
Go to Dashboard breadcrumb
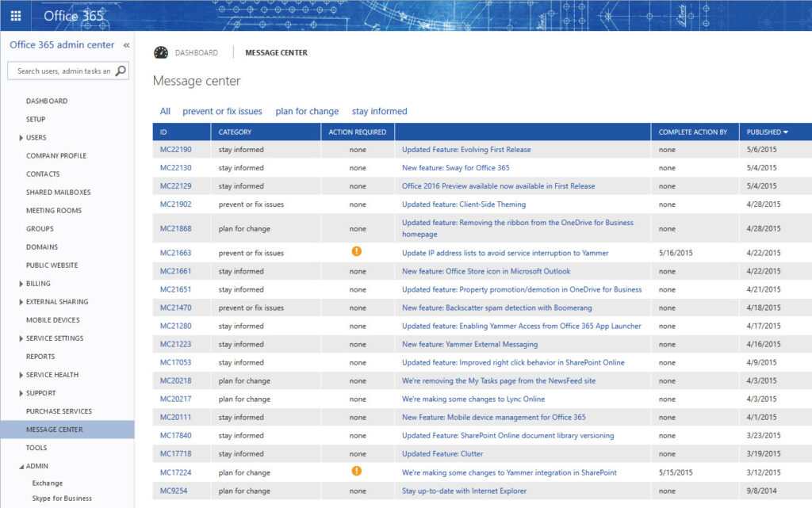point(197,53)
